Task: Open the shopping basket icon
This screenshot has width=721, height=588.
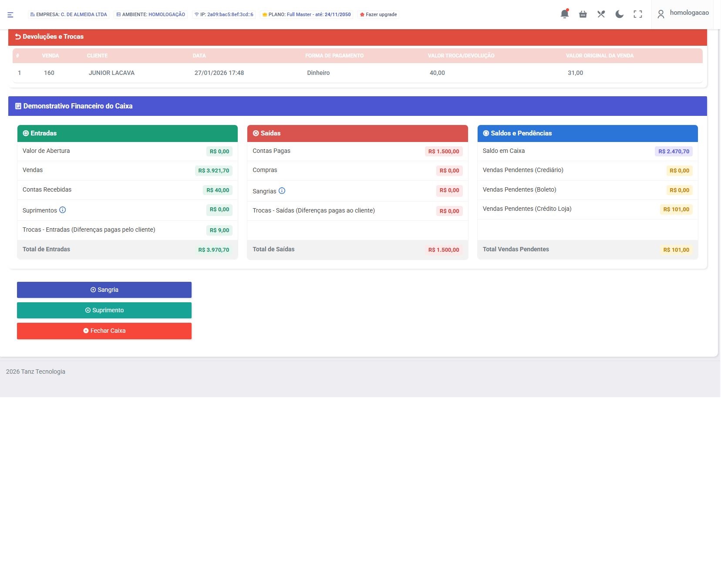Action: tap(583, 14)
